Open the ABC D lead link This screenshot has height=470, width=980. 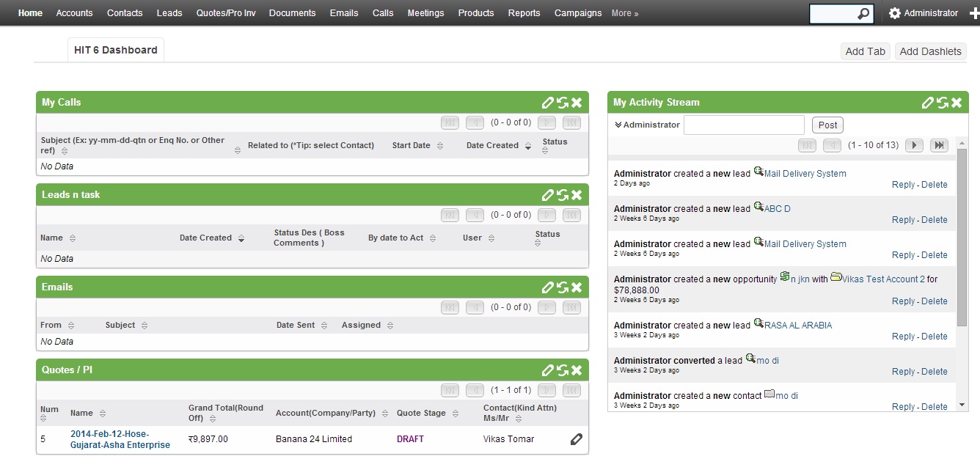tap(778, 209)
